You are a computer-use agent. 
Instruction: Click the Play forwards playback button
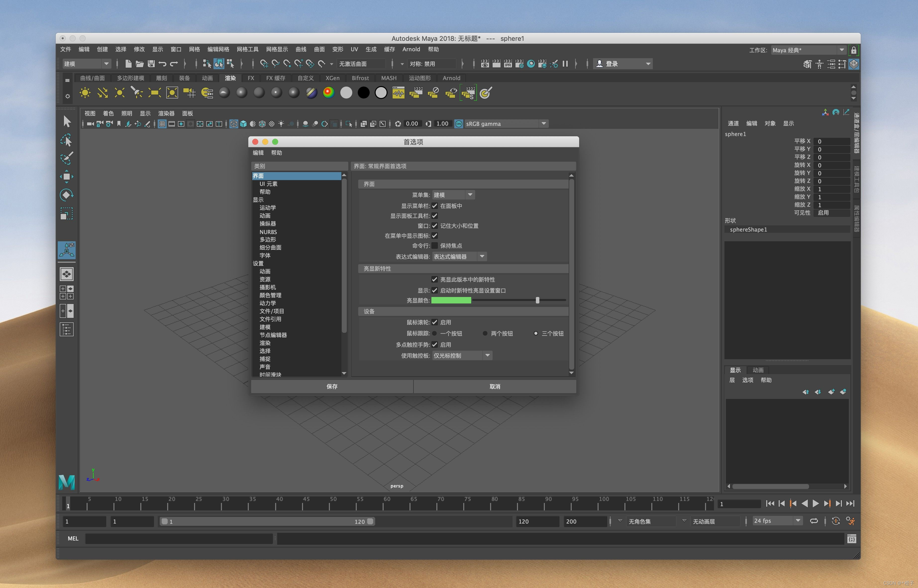click(816, 504)
